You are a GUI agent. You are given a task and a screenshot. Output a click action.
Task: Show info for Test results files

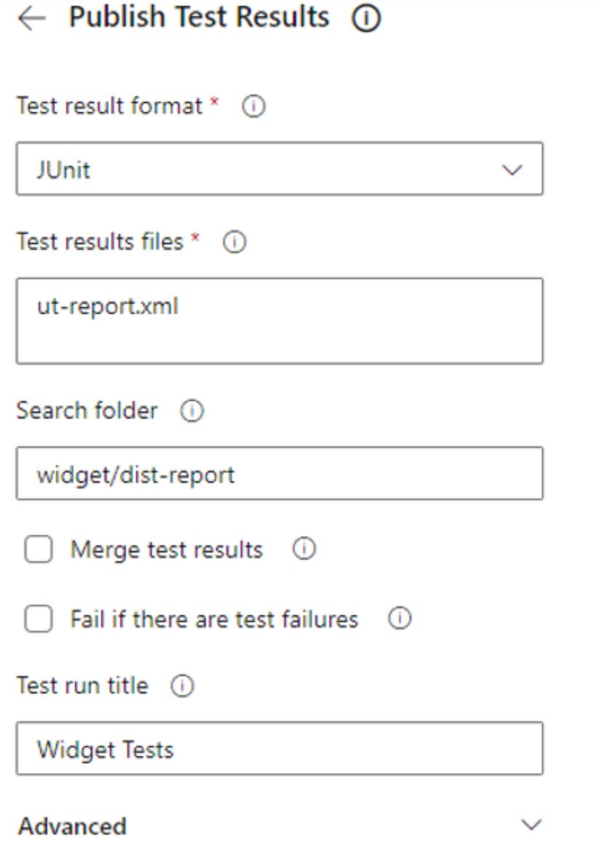pyautogui.click(x=234, y=242)
